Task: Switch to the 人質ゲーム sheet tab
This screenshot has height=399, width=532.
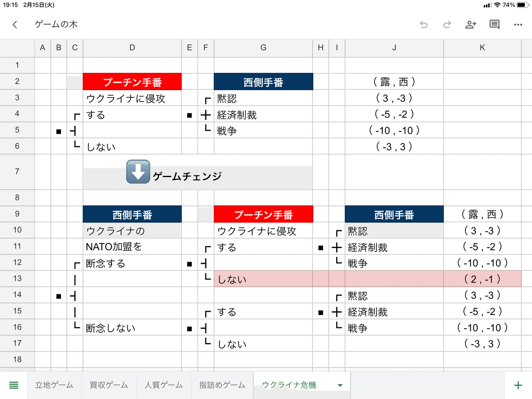Action: point(164,385)
